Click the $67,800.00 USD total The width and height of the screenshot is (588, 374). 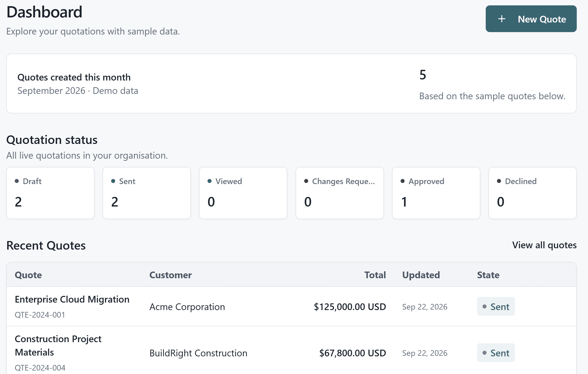(x=352, y=353)
